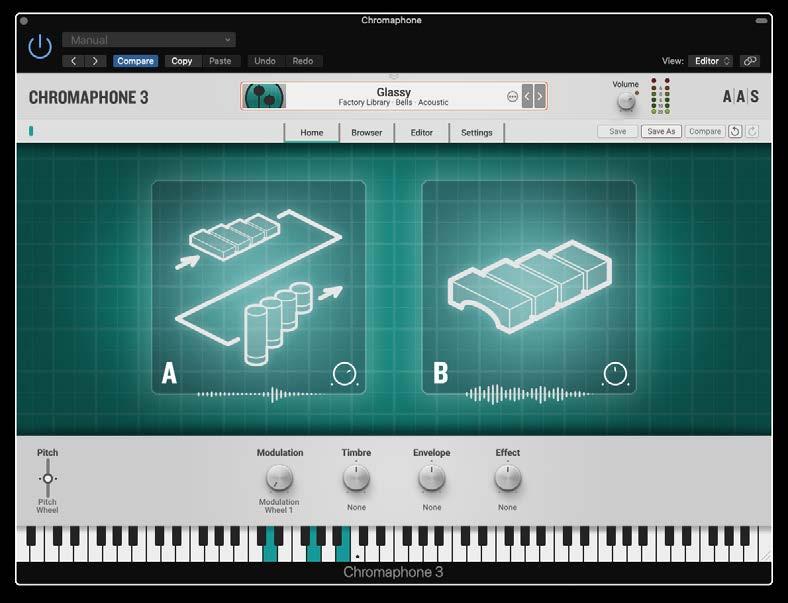Click the Undo button in plugin header

265,61
